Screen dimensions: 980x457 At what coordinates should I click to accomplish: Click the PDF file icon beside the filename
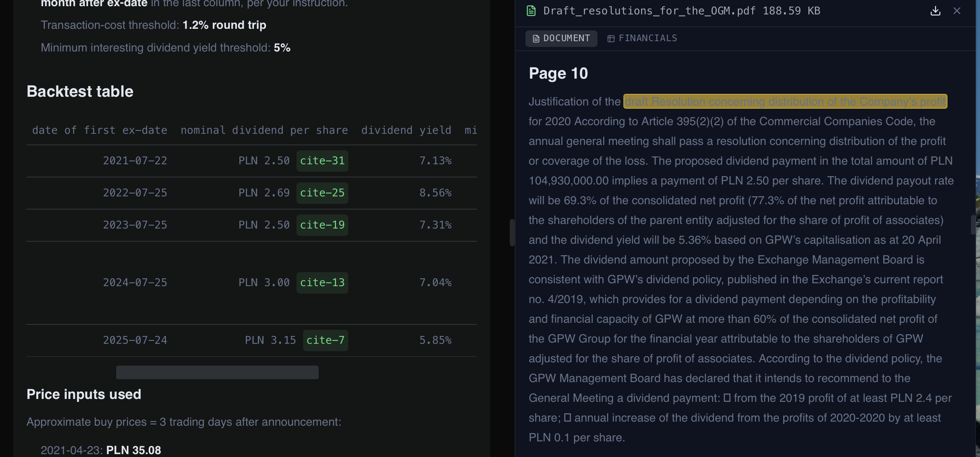coord(531,11)
